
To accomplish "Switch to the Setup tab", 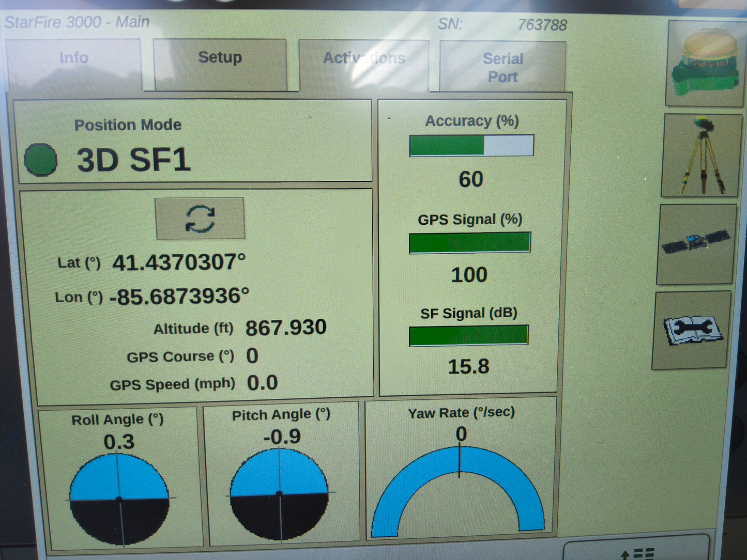I will pyautogui.click(x=220, y=65).
